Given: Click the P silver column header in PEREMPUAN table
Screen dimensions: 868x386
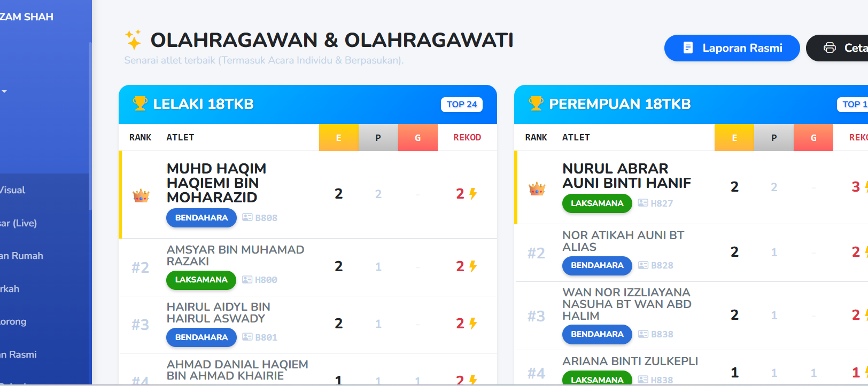Looking at the screenshot, I should [x=774, y=138].
